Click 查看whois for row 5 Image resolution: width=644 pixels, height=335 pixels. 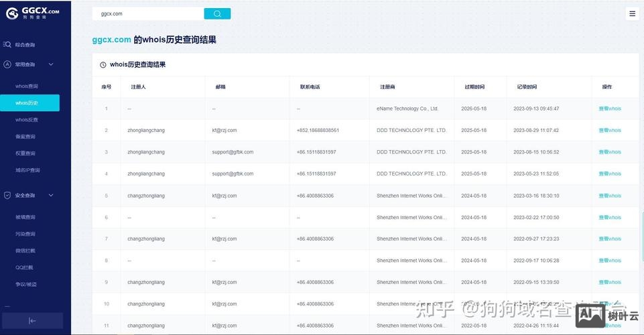pyautogui.click(x=610, y=196)
